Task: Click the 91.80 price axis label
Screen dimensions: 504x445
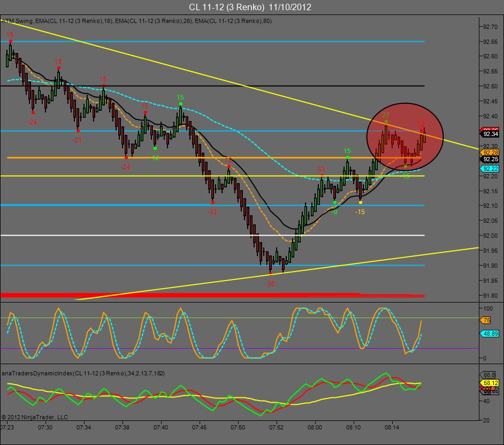Action: coord(491,296)
